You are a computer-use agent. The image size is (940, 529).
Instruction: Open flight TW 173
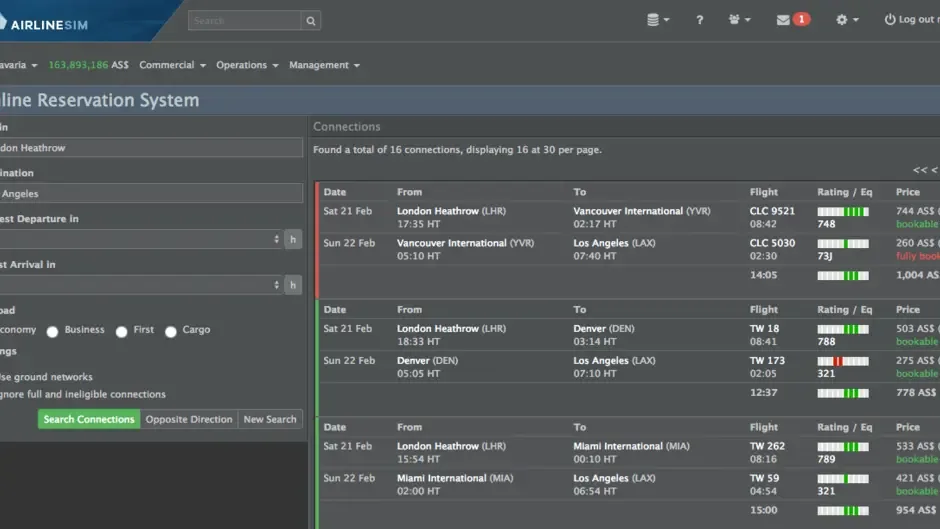coord(767,360)
